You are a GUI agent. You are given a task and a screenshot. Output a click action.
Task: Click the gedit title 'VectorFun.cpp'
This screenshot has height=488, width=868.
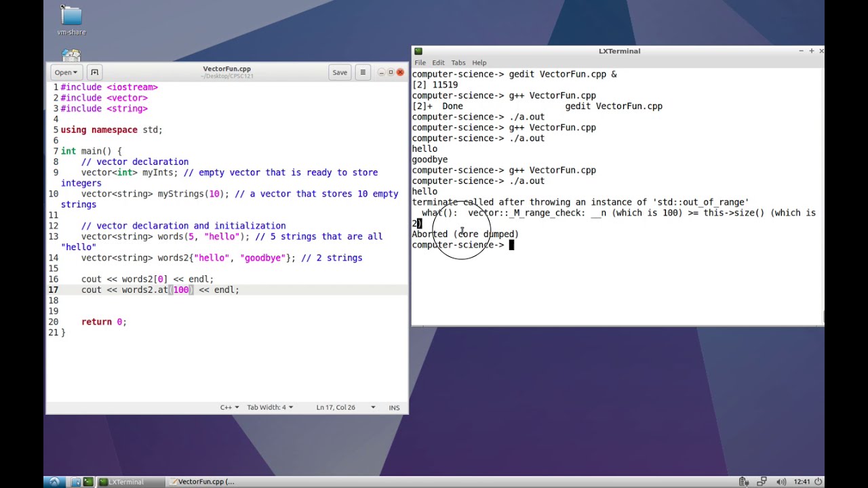tap(226, 69)
